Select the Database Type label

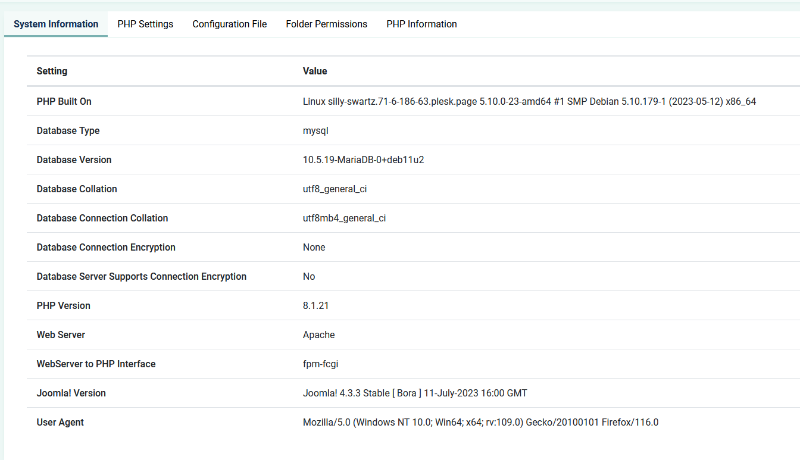[x=68, y=131]
